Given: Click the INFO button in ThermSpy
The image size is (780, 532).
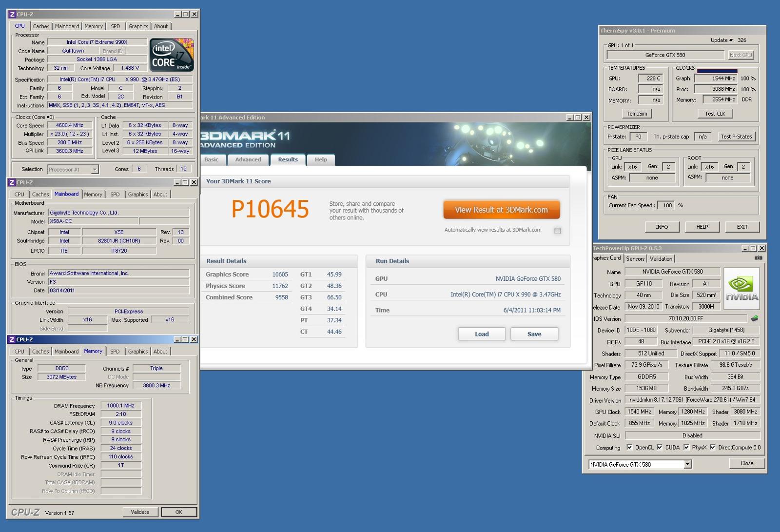Looking at the screenshot, I should pos(662,227).
